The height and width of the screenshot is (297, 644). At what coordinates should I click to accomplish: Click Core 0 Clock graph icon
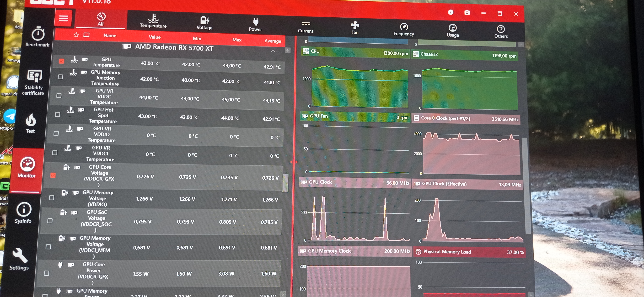(416, 118)
